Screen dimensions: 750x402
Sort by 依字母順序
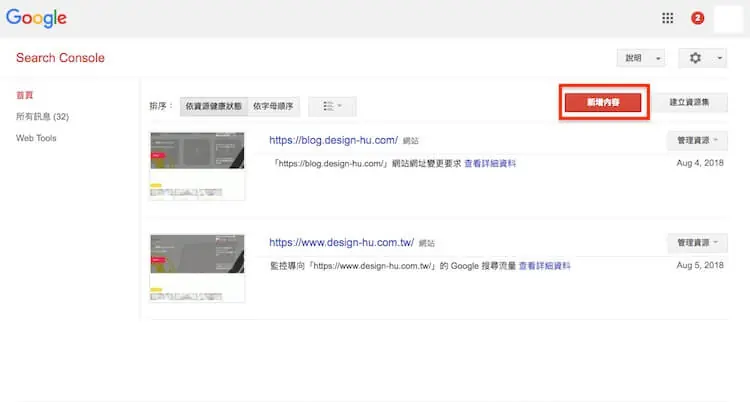coord(273,106)
